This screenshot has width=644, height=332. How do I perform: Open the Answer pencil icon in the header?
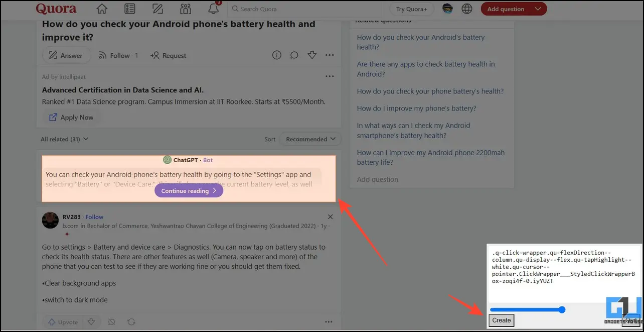tap(157, 9)
